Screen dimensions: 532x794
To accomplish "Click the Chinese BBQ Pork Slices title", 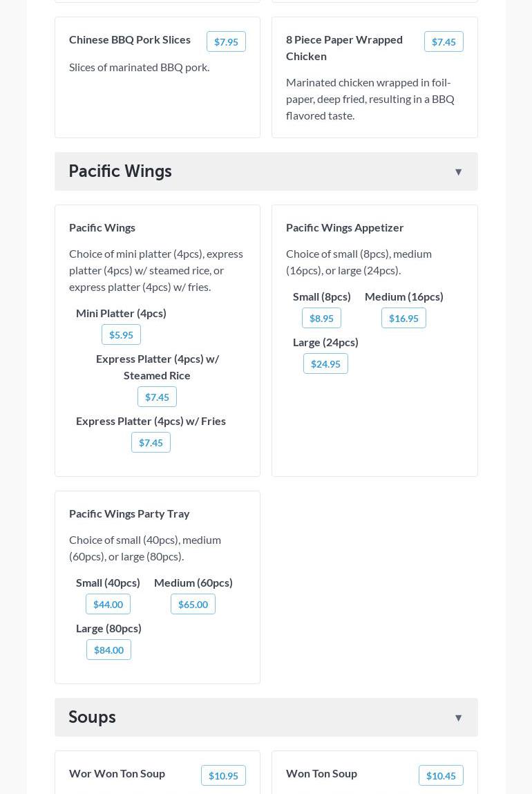I will point(130,39).
